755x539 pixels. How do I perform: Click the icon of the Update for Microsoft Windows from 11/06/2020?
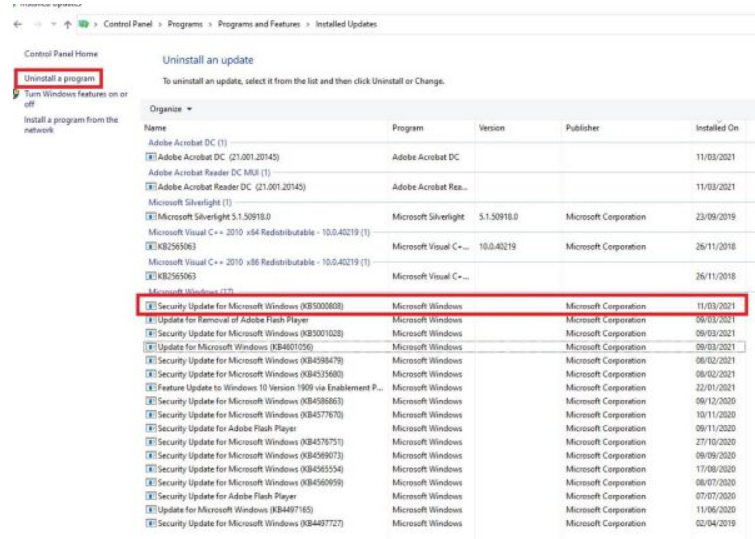[x=151, y=510]
